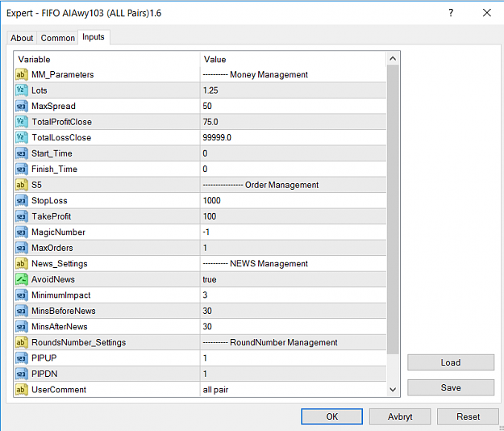
Task: Click the integer icon beside TakeProfit
Action: pyautogui.click(x=21, y=216)
